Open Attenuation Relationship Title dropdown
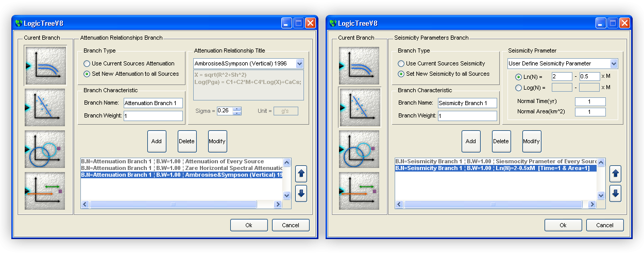This screenshot has width=644, height=254. pos(300,63)
